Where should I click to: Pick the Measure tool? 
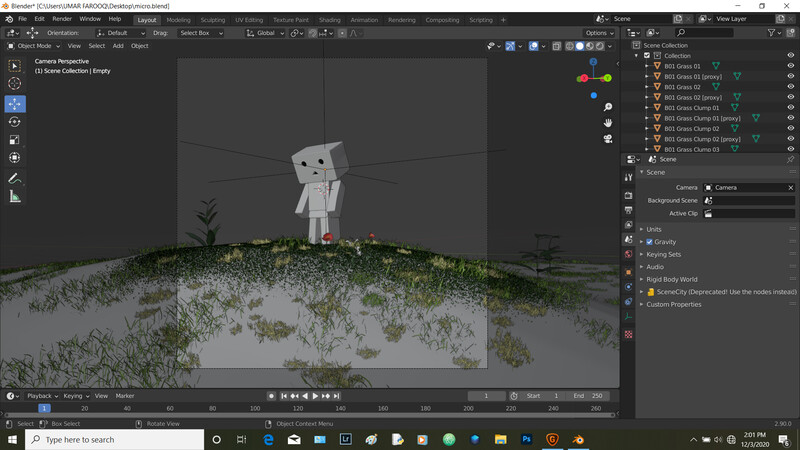15,196
